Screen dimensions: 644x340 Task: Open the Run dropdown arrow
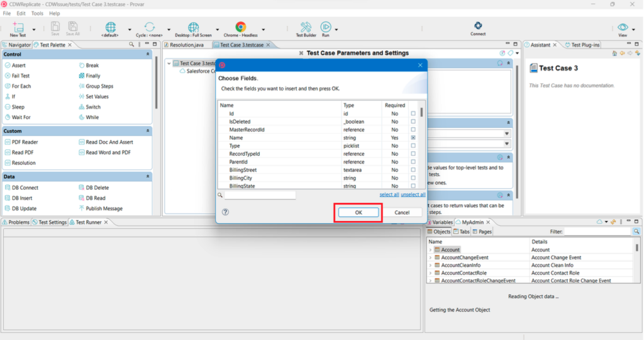(x=336, y=30)
